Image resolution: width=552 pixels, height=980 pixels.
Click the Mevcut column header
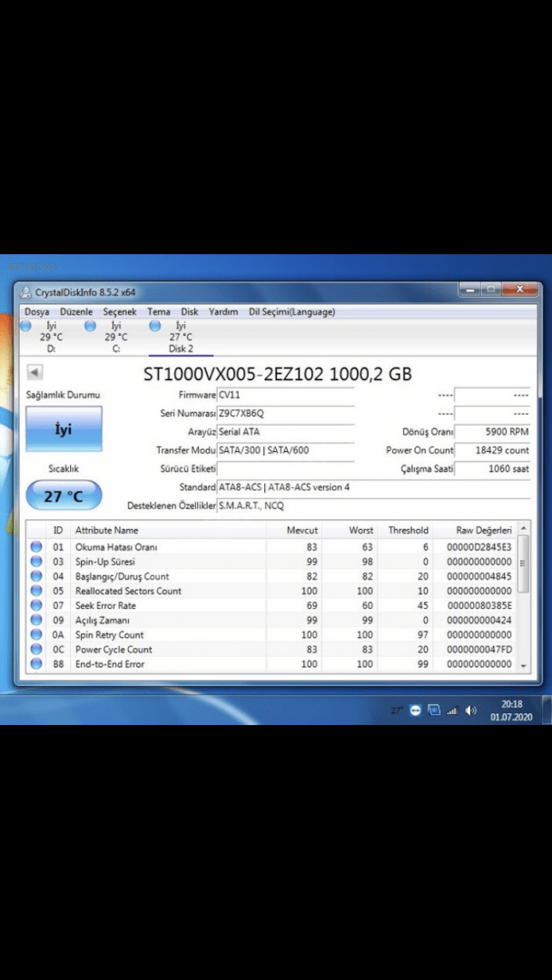pos(294,530)
